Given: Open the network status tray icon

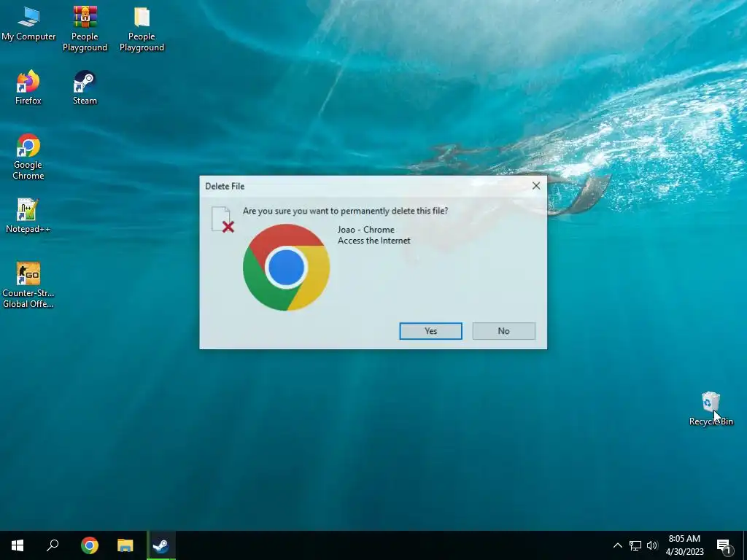Looking at the screenshot, I should (635, 545).
